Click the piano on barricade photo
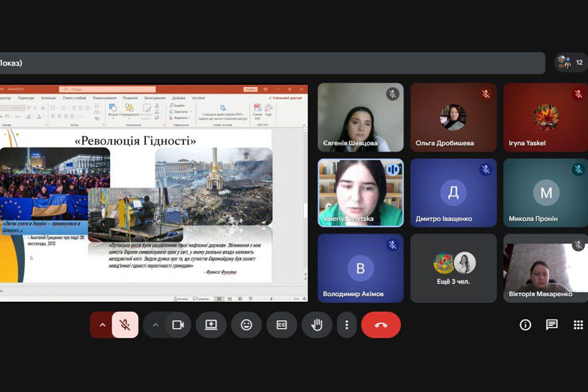 click(x=136, y=214)
